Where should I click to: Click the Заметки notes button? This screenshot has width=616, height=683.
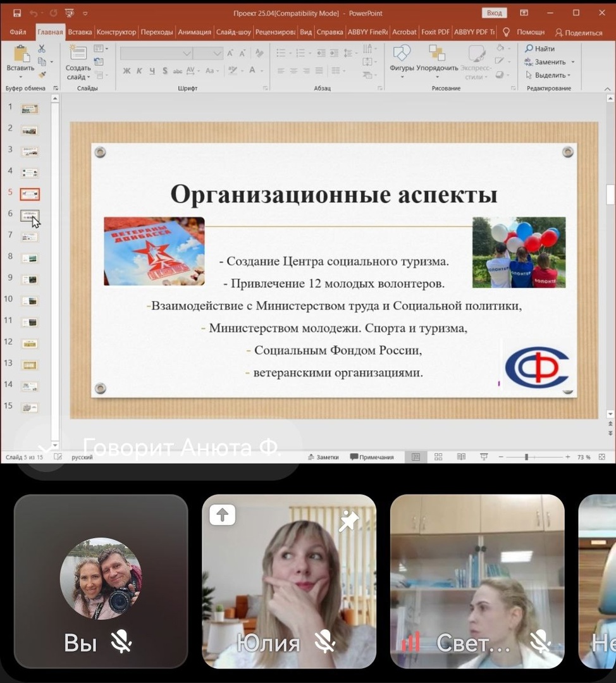click(x=323, y=457)
